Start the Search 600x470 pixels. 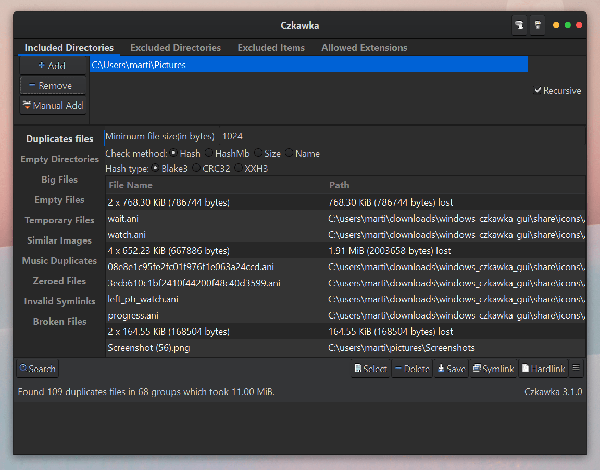pos(38,369)
